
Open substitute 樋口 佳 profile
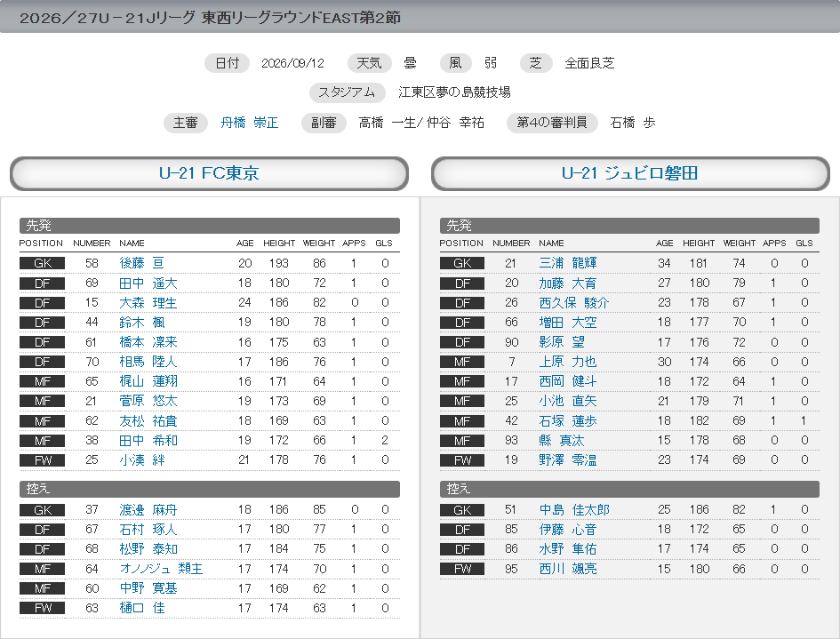tap(142, 608)
